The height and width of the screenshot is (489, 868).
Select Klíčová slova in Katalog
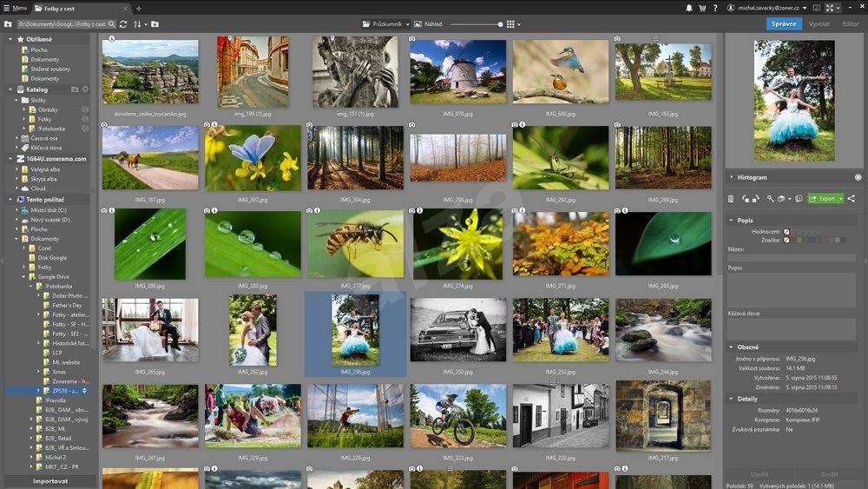(x=46, y=148)
